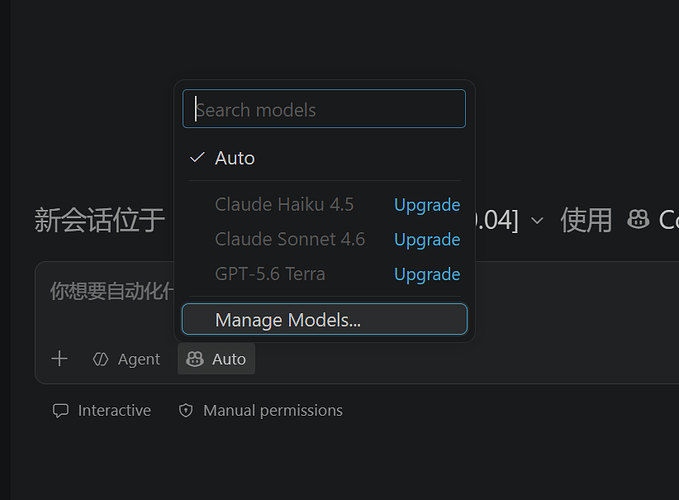
Task: Click the Agent mode code icon
Action: pos(100,359)
